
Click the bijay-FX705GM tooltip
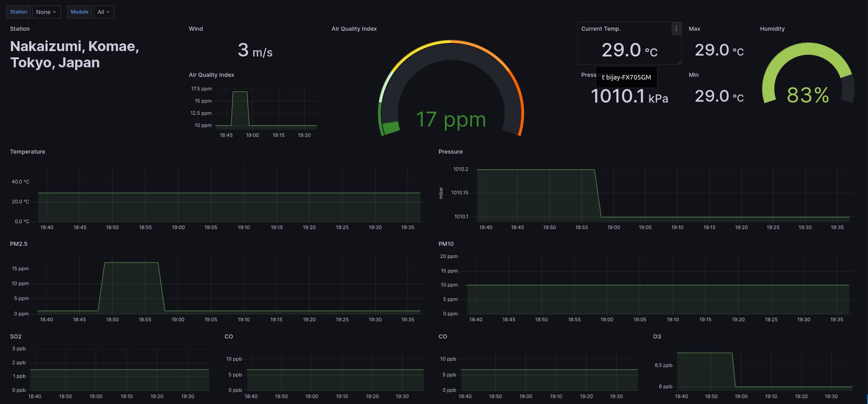(x=626, y=77)
